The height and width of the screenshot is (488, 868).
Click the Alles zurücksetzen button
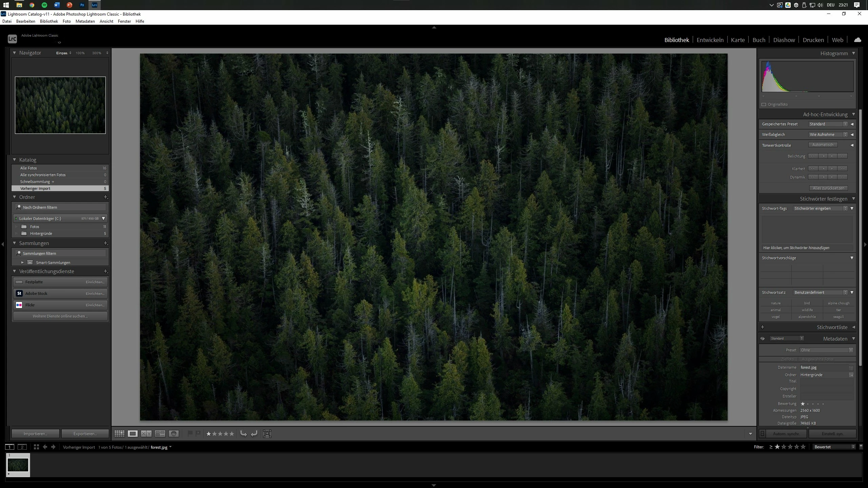[828, 188]
